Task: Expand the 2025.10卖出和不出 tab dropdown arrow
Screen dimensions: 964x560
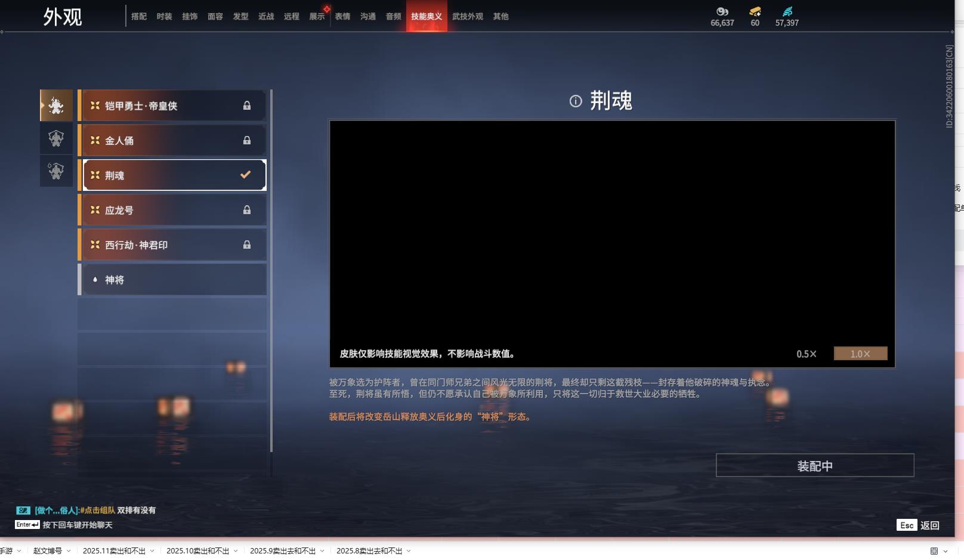Action: point(236,551)
